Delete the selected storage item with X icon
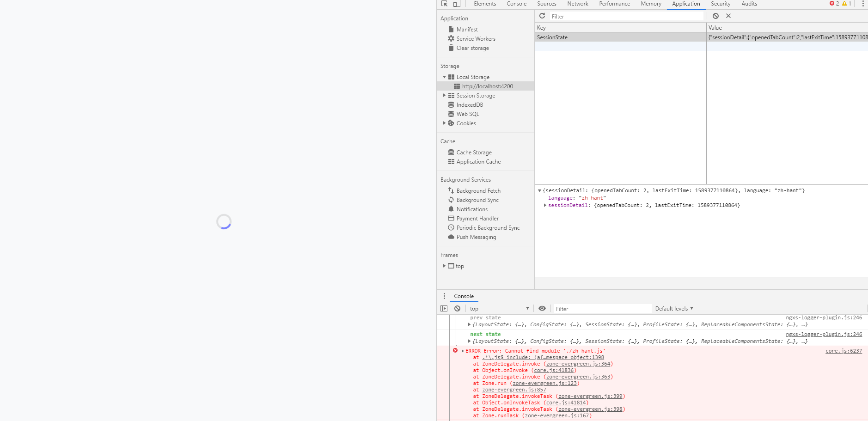Screen dimensions: 868x421 (728, 15)
